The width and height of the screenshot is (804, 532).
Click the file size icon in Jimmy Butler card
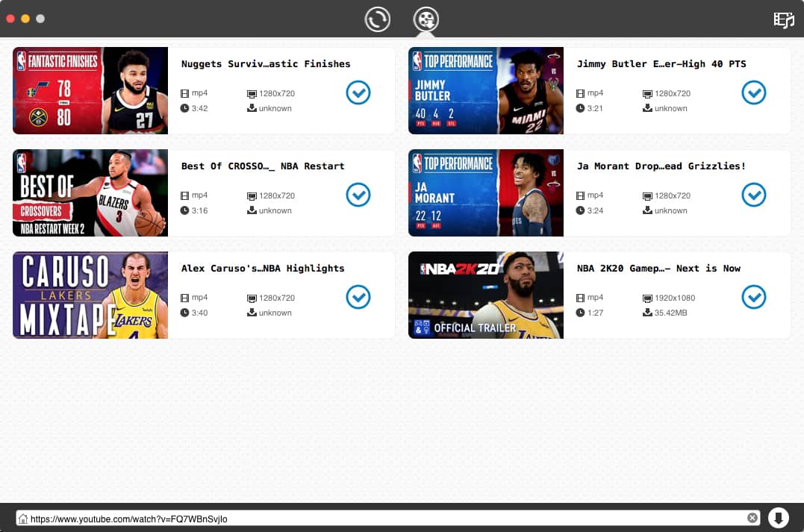coord(648,108)
